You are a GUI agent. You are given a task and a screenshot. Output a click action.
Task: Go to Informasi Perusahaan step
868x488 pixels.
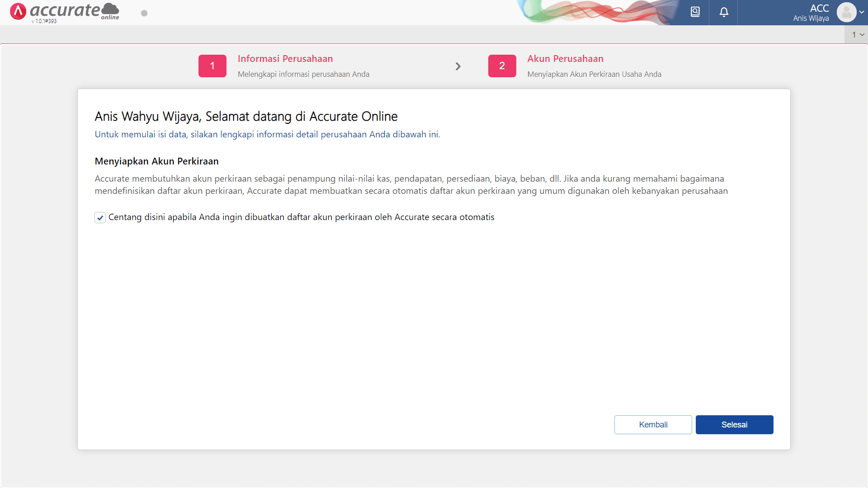pos(285,59)
